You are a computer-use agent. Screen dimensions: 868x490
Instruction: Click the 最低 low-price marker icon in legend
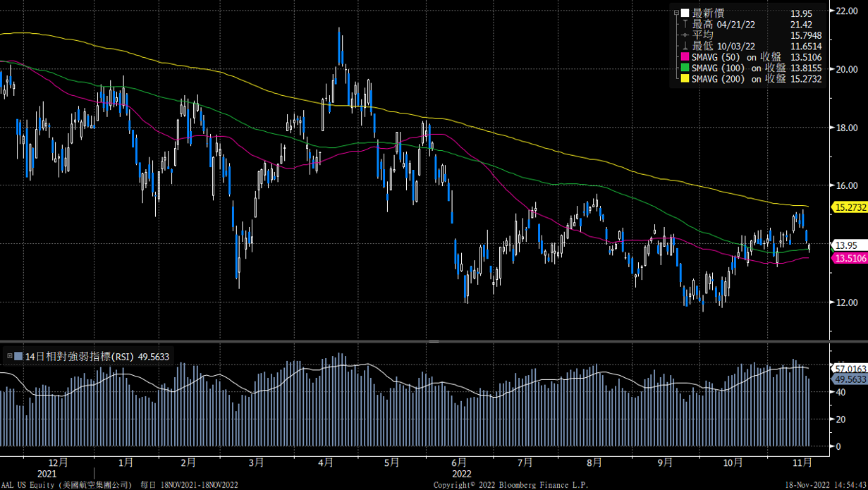click(684, 46)
